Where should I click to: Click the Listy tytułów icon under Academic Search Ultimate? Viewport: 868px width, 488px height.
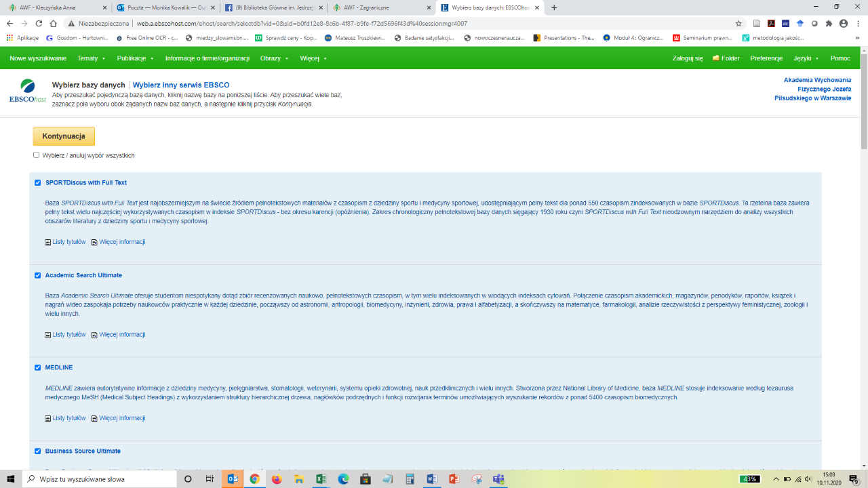coord(47,335)
